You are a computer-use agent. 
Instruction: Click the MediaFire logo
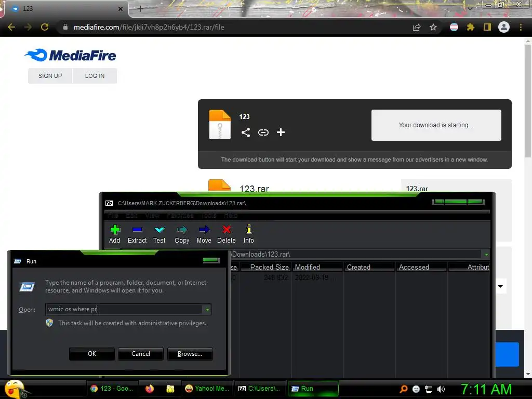(x=70, y=55)
